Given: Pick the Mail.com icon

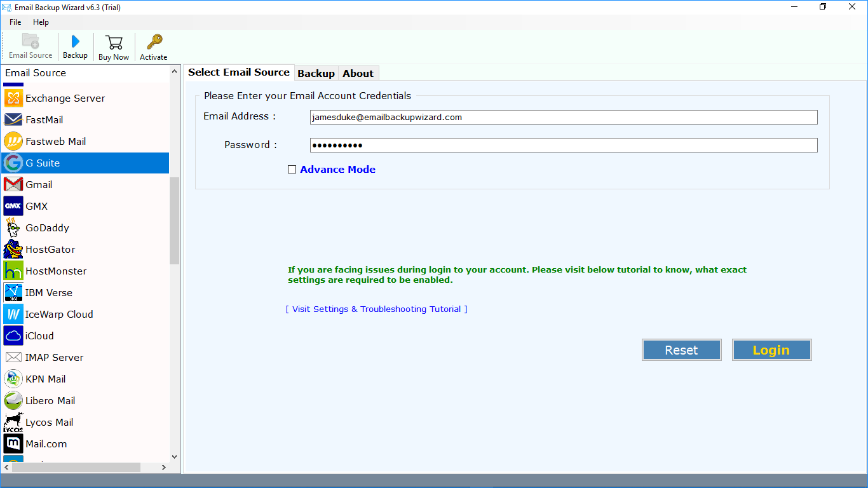Looking at the screenshot, I should click(13, 444).
